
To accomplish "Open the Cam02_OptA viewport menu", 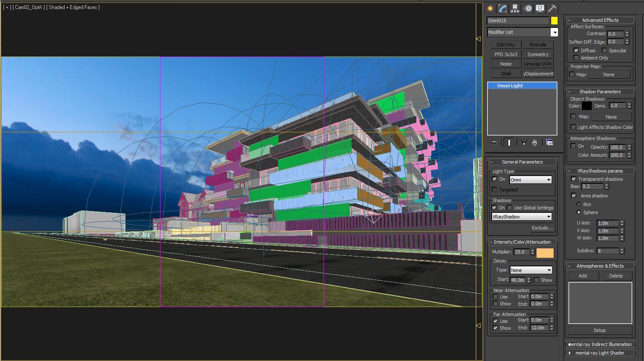I will pyautogui.click(x=28, y=7).
